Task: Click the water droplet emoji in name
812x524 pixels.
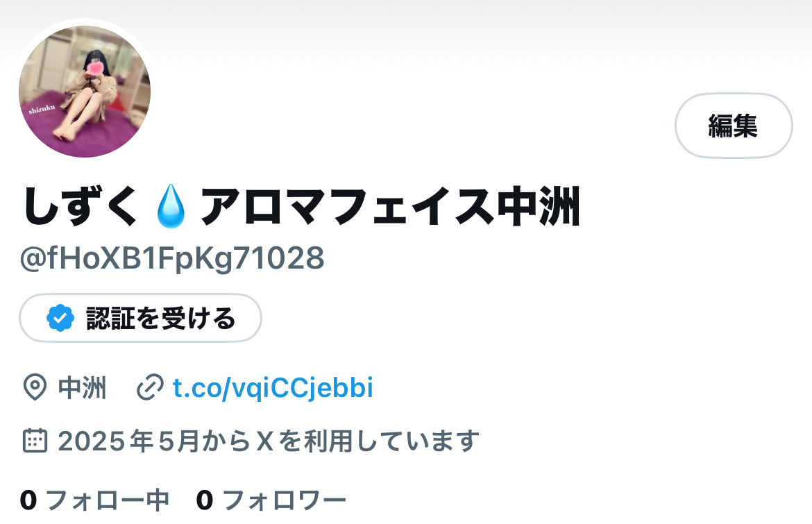Action: [x=170, y=207]
